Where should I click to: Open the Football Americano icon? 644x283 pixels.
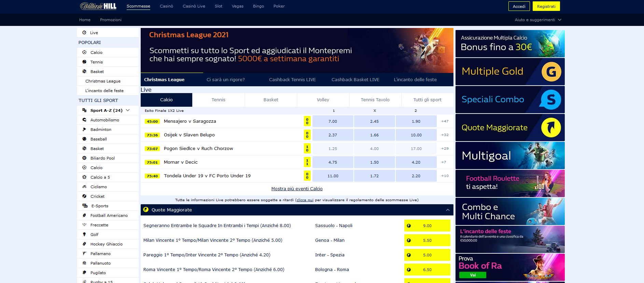click(84, 215)
